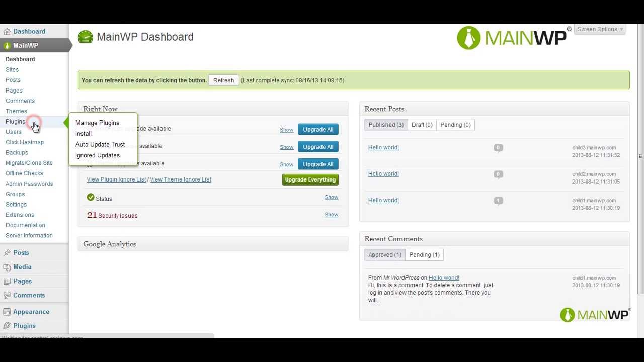
Task: Click comment count bubble for child3.mainwp.com post
Action: coord(498,148)
